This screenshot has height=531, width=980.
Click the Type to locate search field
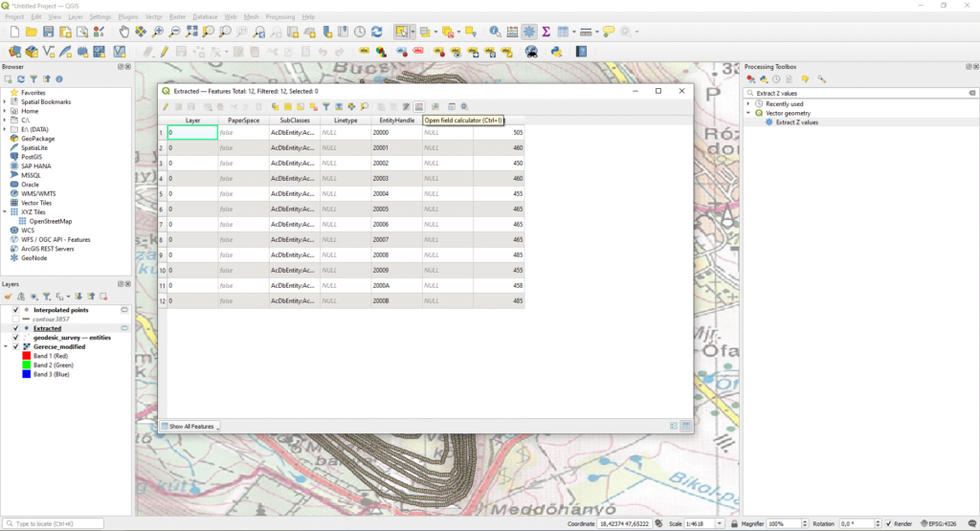[54, 523]
